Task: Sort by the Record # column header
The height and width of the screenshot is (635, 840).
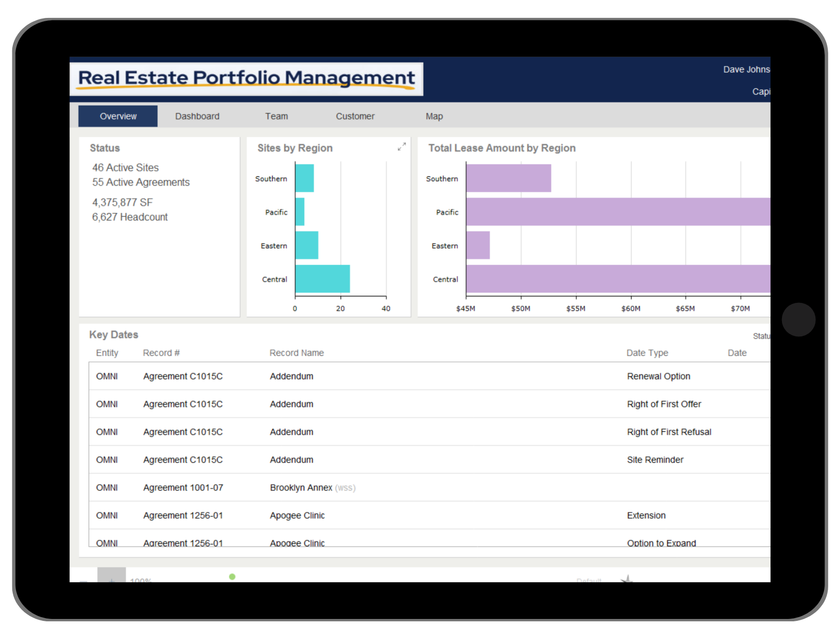Action: pos(161,353)
